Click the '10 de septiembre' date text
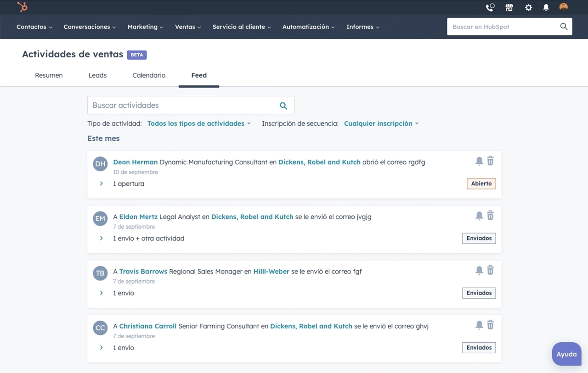This screenshot has width=588, height=373. pyautogui.click(x=136, y=172)
